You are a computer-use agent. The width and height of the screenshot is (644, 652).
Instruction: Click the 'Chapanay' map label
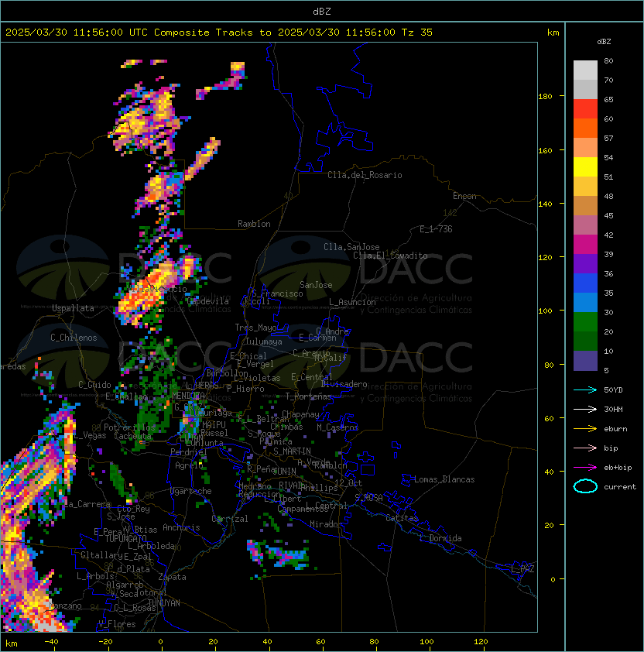[x=300, y=414]
